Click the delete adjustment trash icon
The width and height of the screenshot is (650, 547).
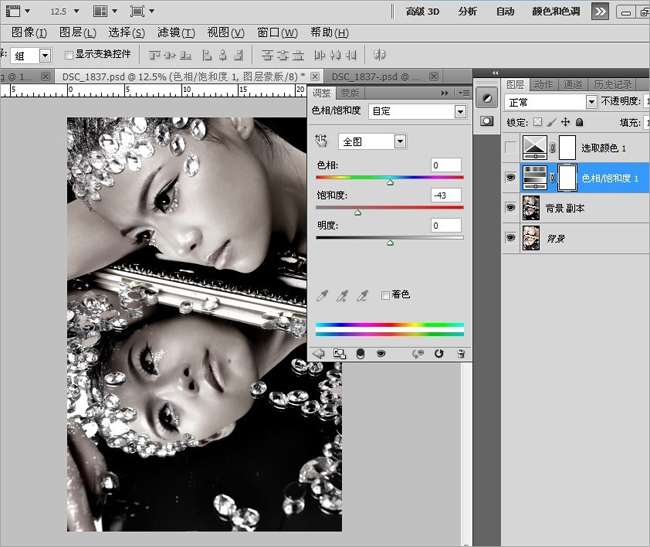[460, 353]
